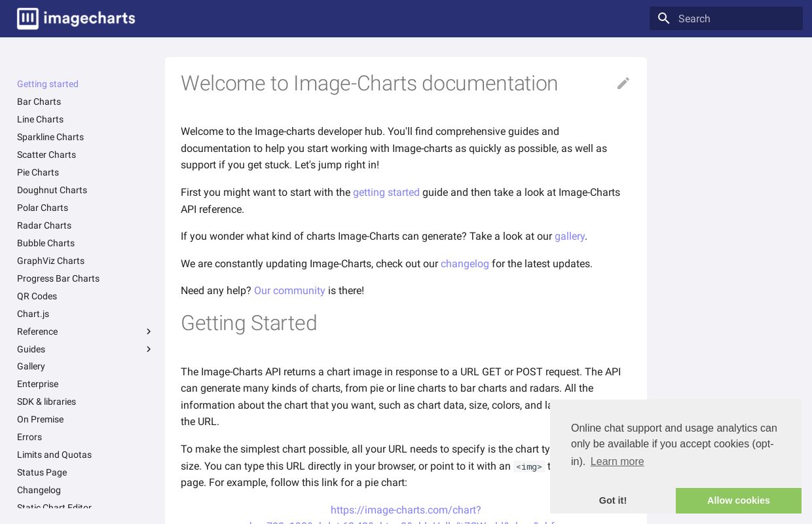Go to GraphViz Charts

pyautogui.click(x=50, y=261)
